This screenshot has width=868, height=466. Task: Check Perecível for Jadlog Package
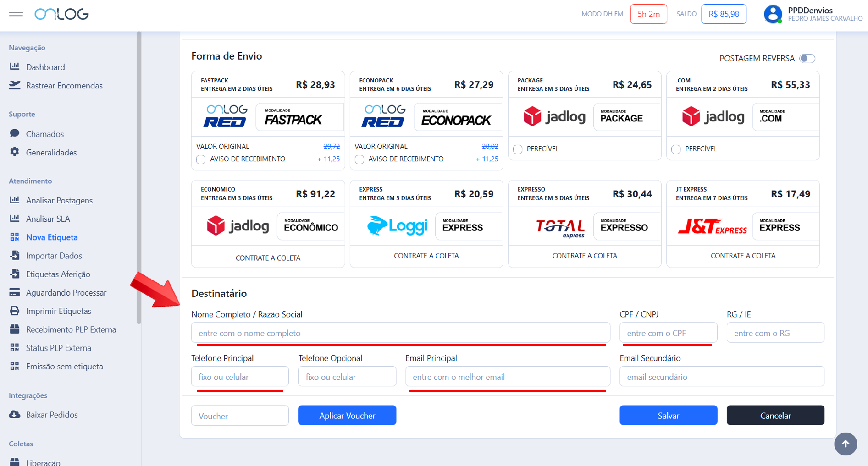click(x=518, y=149)
